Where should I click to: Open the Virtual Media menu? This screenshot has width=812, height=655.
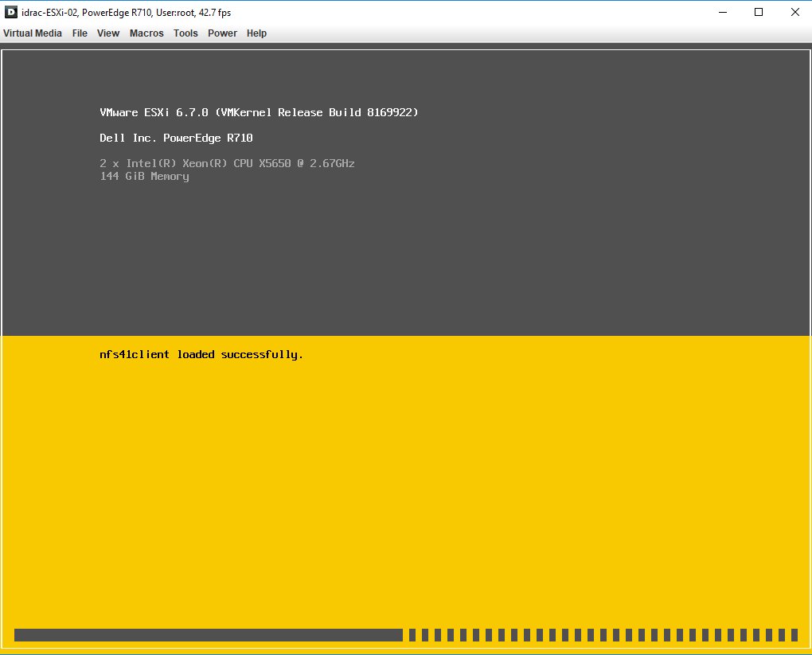[33, 33]
